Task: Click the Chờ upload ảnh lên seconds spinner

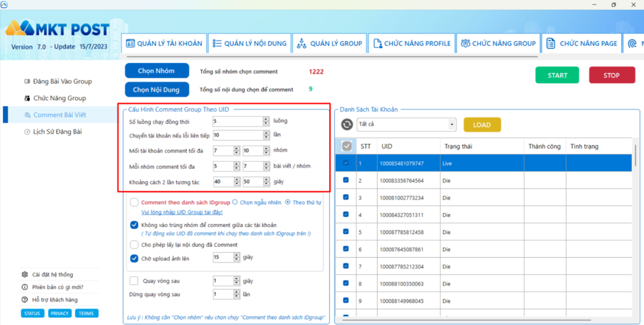Action: [x=237, y=257]
